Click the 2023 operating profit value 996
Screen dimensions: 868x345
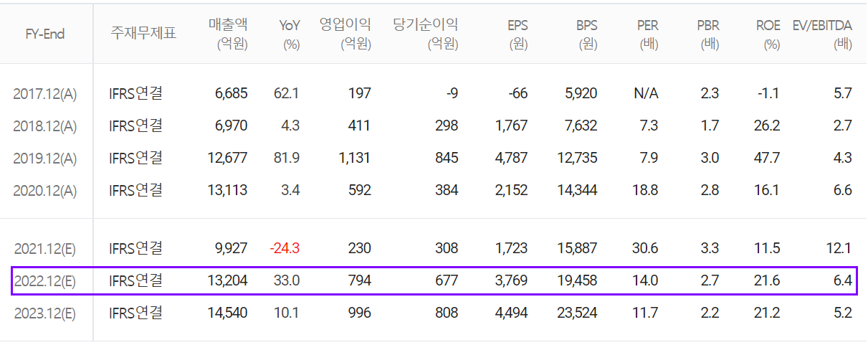click(x=359, y=313)
